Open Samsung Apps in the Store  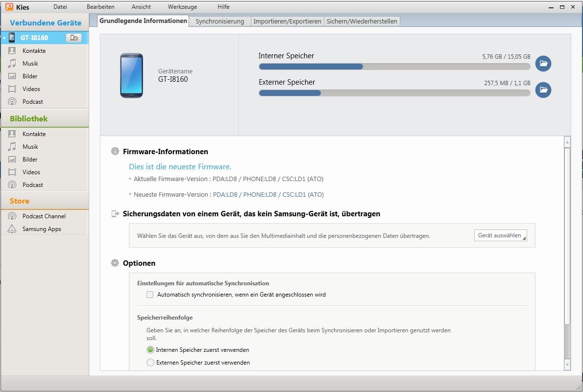42,229
